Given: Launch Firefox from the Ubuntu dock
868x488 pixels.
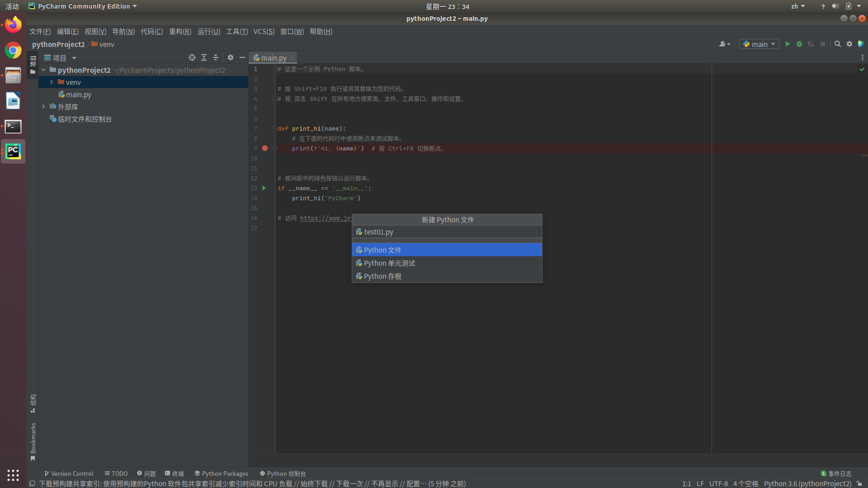Looking at the screenshot, I should tap(13, 25).
